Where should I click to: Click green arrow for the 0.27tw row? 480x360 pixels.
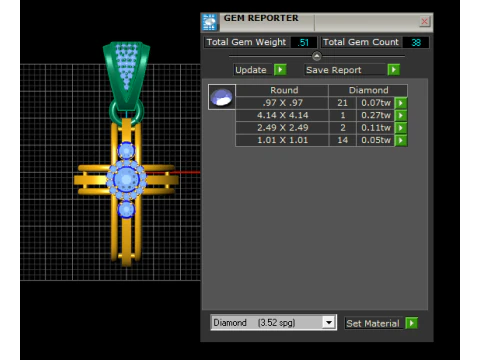401,115
